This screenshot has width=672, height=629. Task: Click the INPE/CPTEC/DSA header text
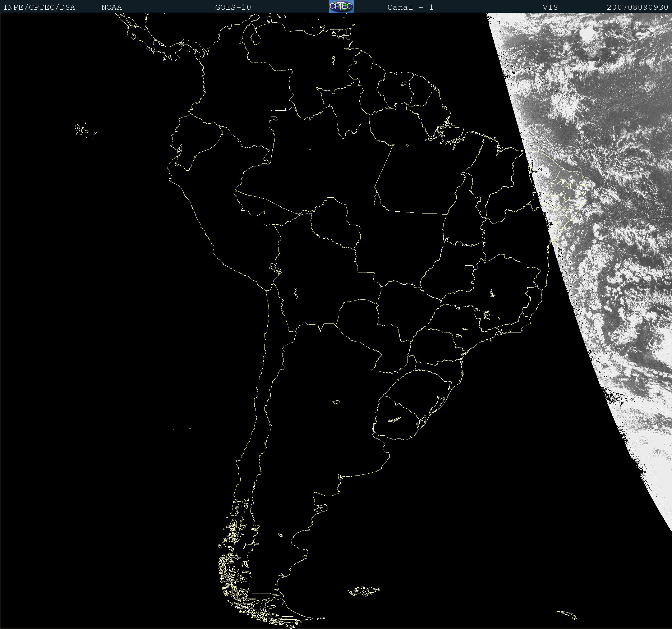pyautogui.click(x=39, y=7)
